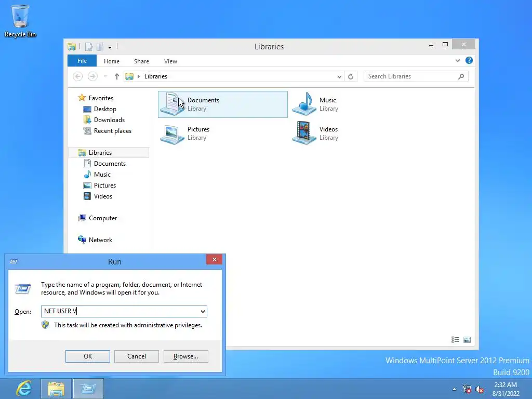Show hidden tray icons arrow
The image size is (532, 399).
click(x=454, y=389)
